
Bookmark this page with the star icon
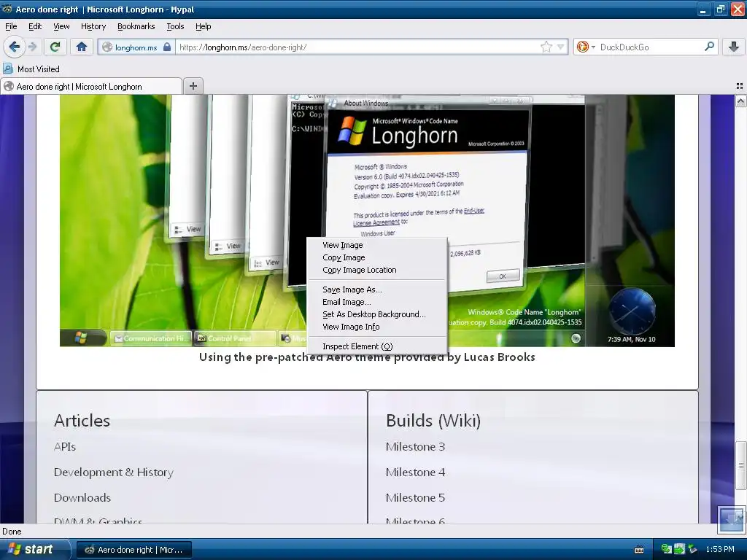coord(546,47)
